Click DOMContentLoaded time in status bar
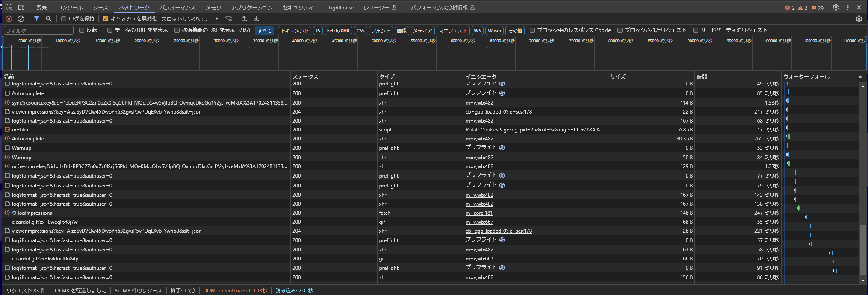Screen dimensions: 868x295 [235, 291]
